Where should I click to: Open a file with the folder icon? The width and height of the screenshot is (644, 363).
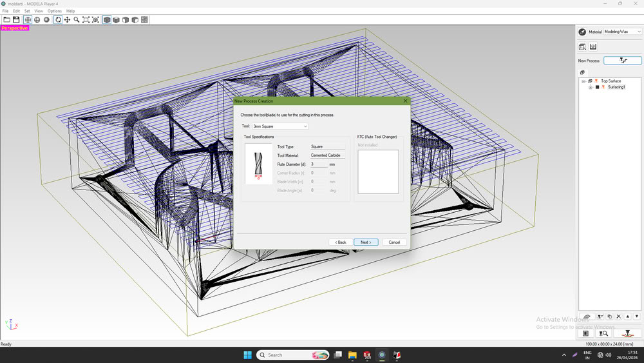(6, 20)
